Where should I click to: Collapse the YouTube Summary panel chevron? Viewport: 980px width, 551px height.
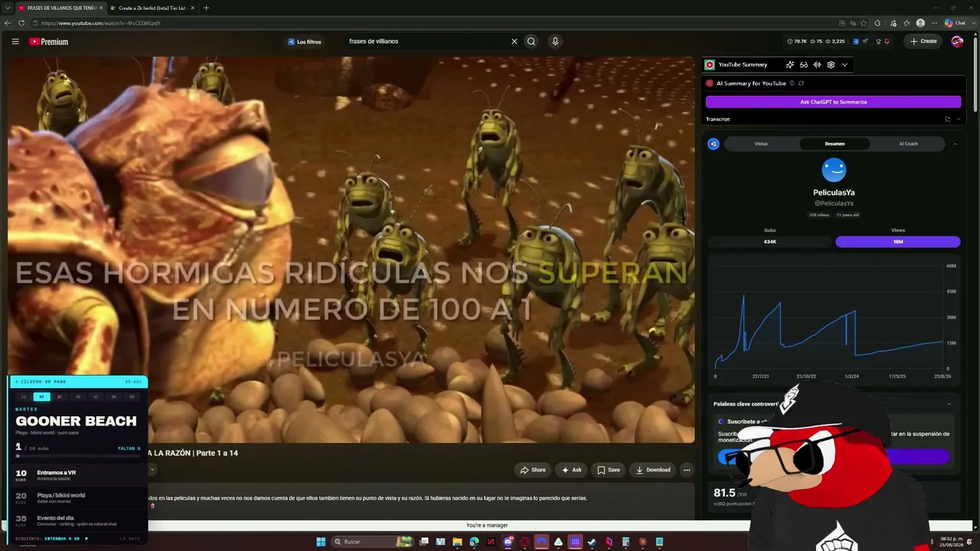(x=844, y=65)
